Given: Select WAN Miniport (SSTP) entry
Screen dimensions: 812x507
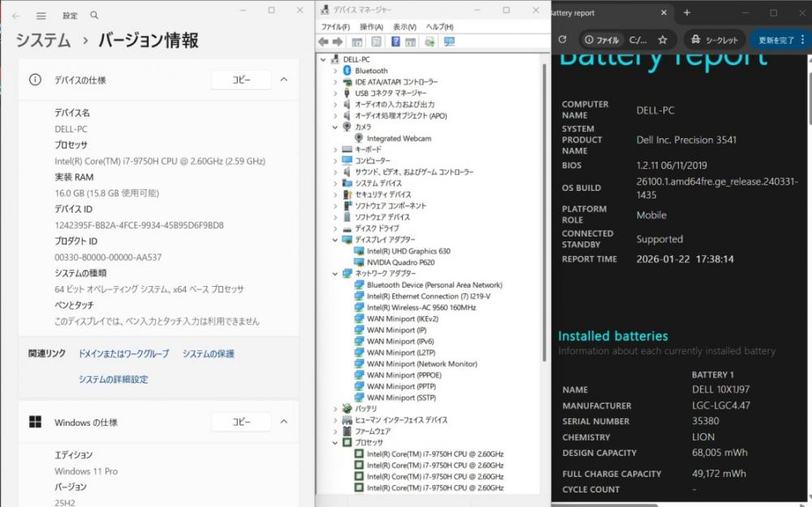Looking at the screenshot, I should 401,397.
